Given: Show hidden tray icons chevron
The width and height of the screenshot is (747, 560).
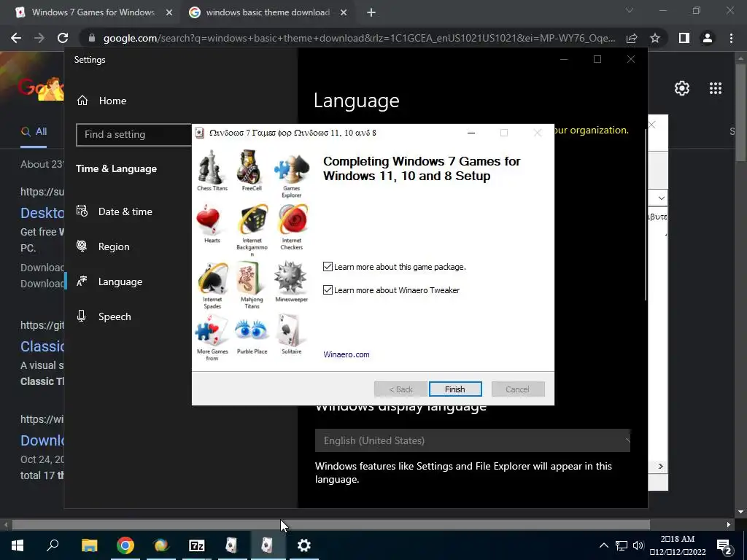Looking at the screenshot, I should click(603, 545).
